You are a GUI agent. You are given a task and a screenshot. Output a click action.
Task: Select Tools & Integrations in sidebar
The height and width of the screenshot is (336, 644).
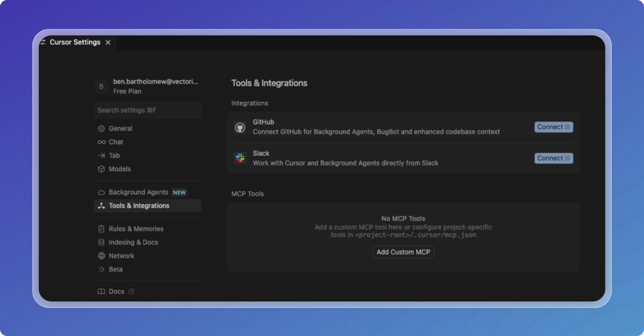(x=147, y=206)
